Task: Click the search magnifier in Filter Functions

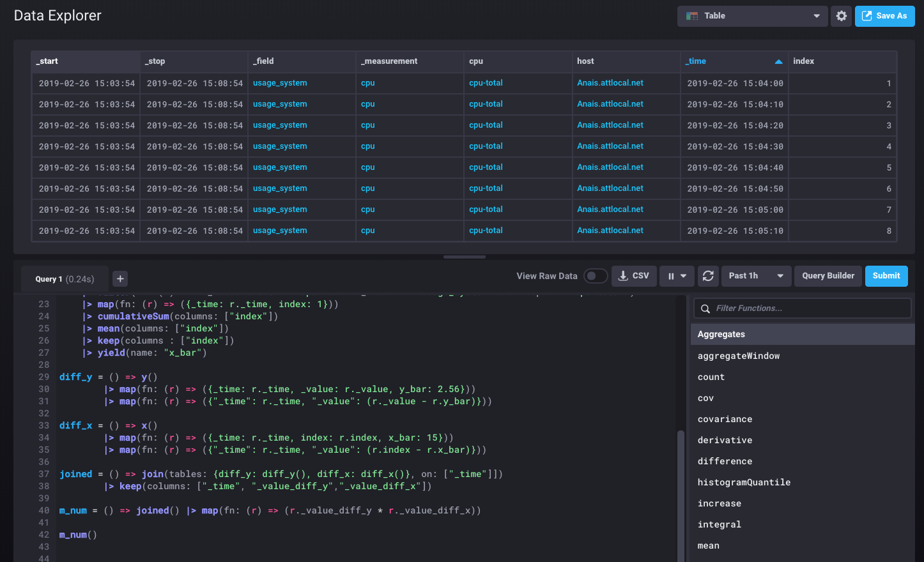Action: click(705, 308)
